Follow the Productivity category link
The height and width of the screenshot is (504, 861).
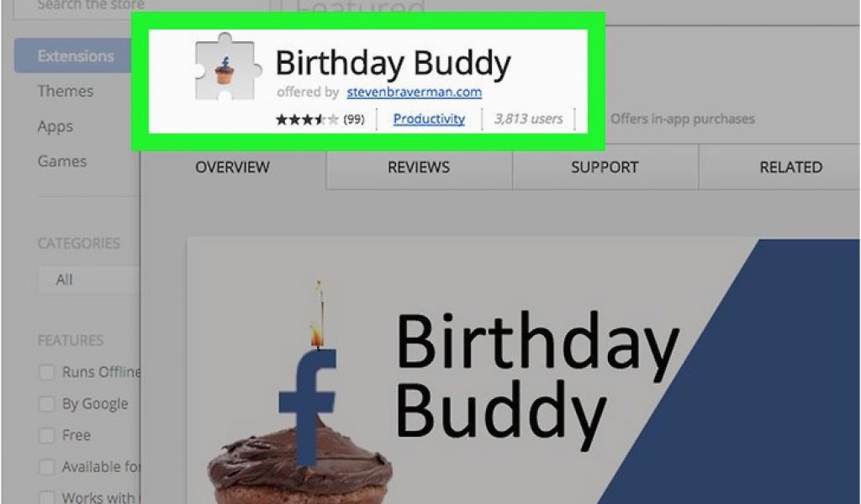coord(429,119)
